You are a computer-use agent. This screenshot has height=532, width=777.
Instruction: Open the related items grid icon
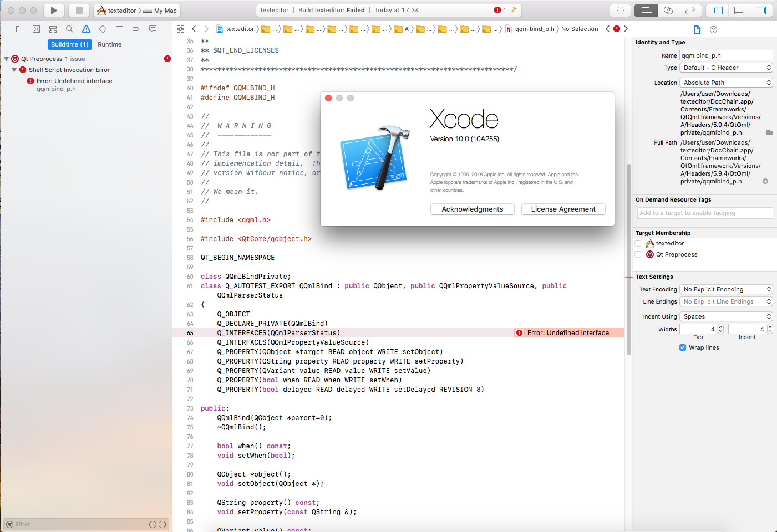coord(180,29)
